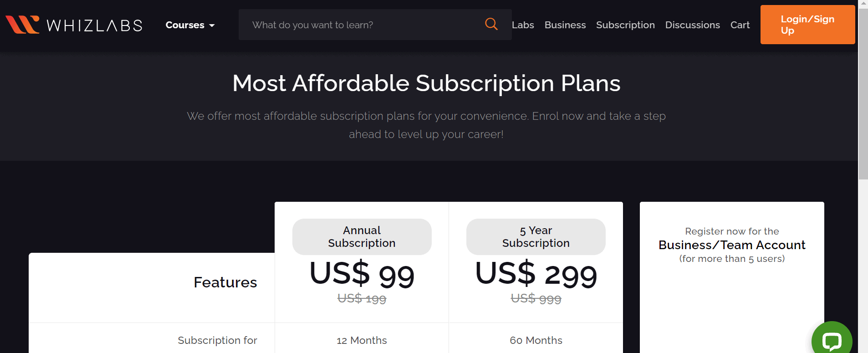The height and width of the screenshot is (353, 868).
Task: Expand the Courses dropdown menu
Action: 190,25
